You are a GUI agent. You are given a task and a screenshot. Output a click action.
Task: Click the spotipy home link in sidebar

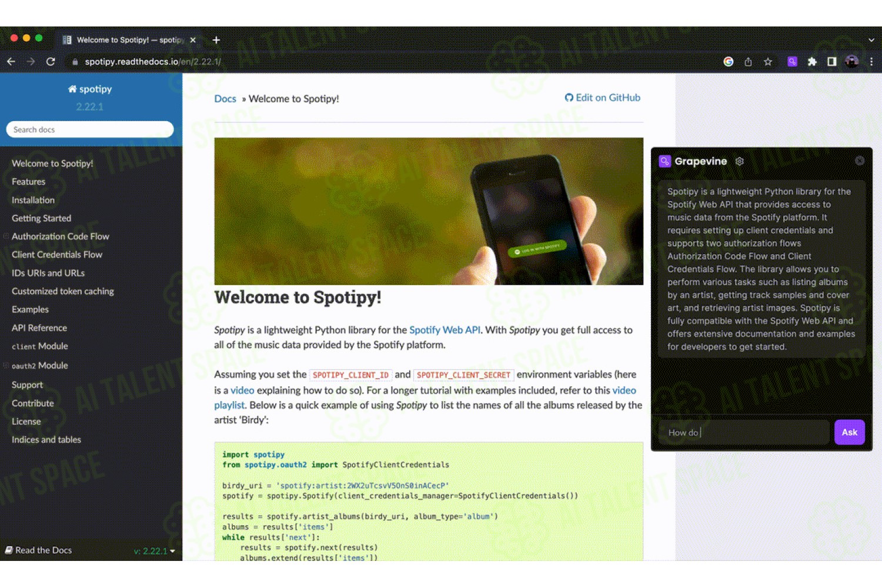coord(90,89)
